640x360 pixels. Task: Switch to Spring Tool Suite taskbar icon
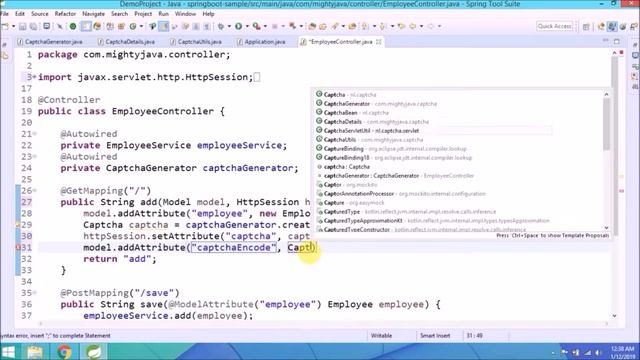(x=93, y=352)
